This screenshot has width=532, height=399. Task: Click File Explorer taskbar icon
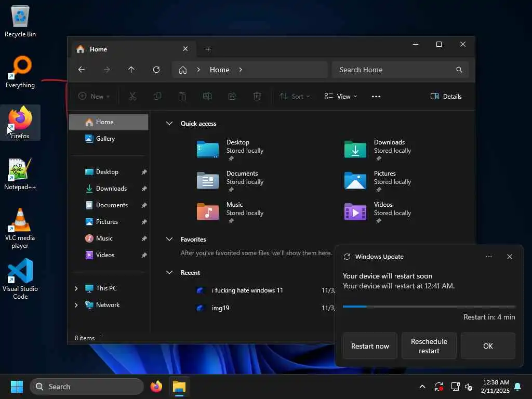coord(179,387)
